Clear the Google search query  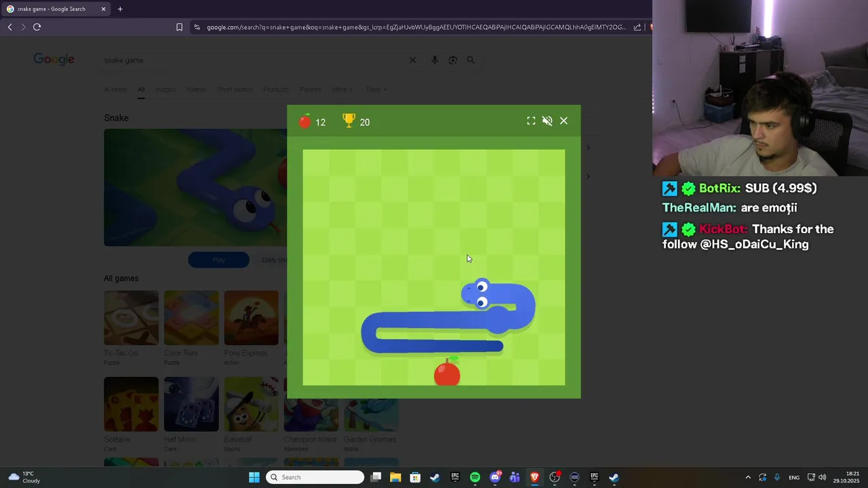point(412,60)
